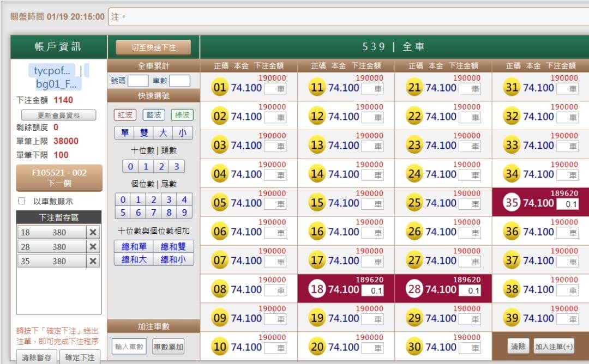
Task: Add to bet slip with 加入注單(+)
Action: coord(554,347)
